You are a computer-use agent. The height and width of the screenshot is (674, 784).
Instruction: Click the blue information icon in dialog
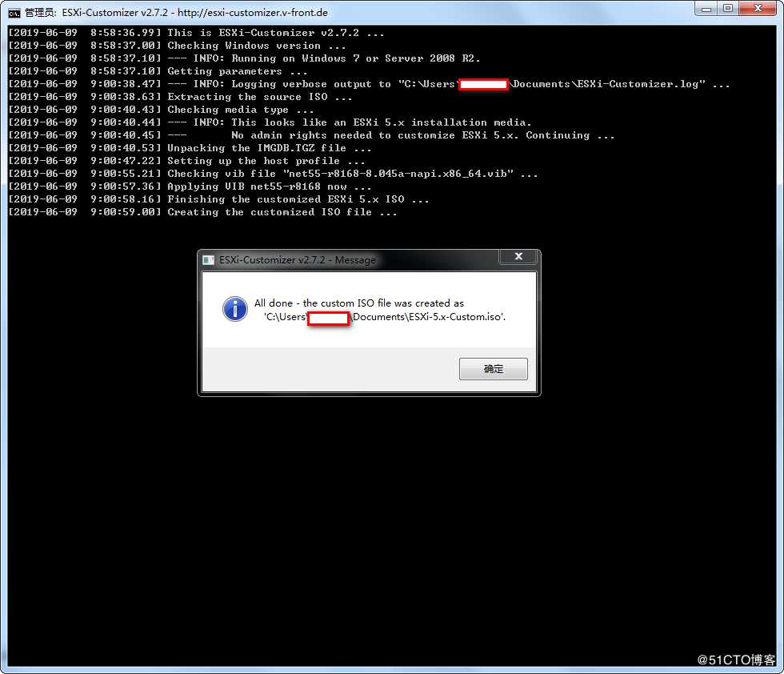click(234, 309)
